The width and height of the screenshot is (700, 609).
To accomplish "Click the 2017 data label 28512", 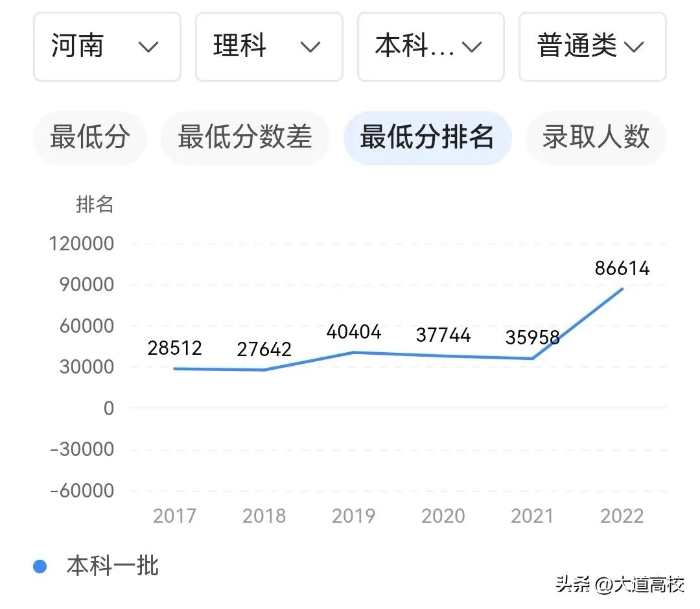I will 174,348.
